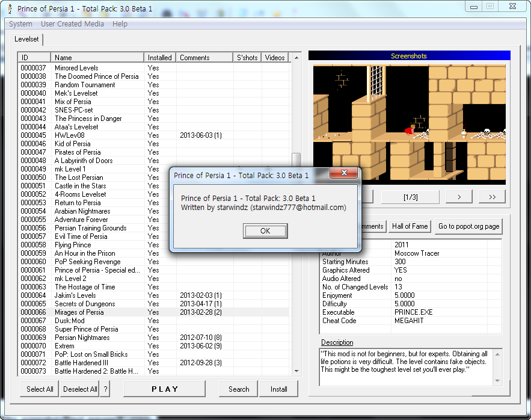Click the ? help button
The height and width of the screenshot is (420, 531).
click(105, 389)
